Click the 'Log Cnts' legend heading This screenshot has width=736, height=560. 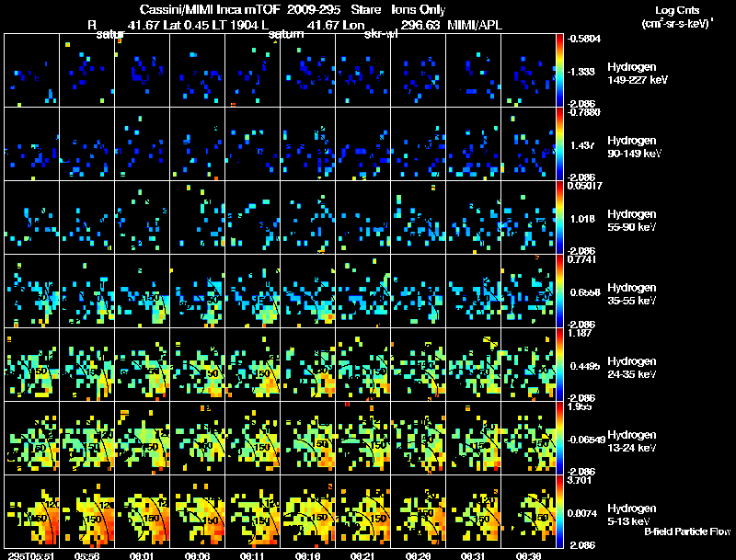click(677, 10)
